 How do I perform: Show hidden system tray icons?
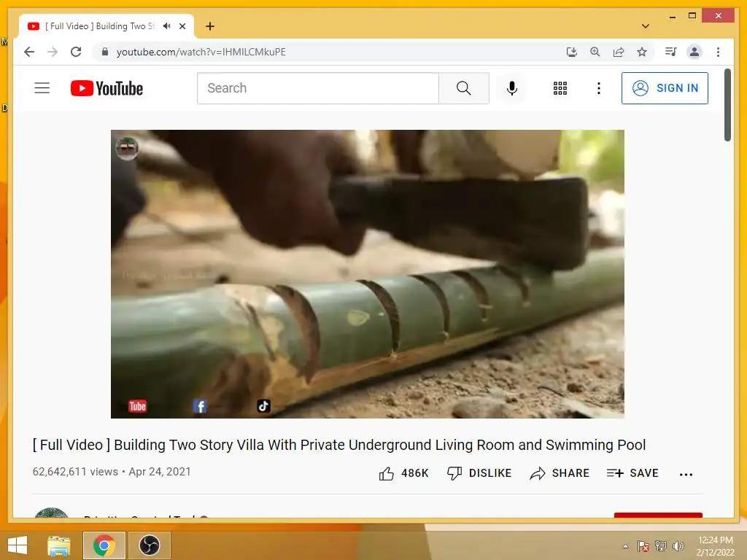[625, 546]
